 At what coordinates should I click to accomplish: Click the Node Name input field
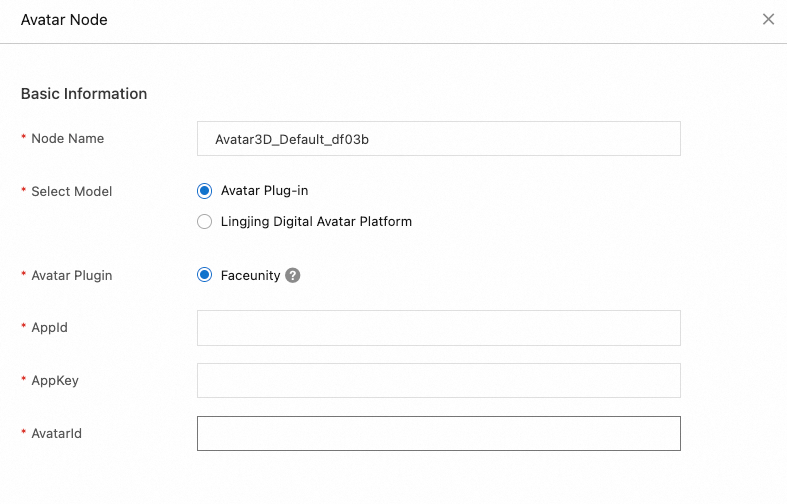click(438, 139)
